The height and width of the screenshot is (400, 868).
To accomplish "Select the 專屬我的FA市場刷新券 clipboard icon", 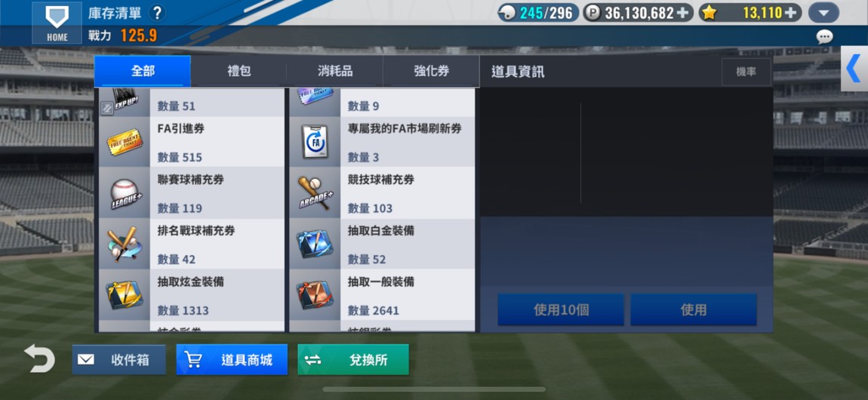I will 315,142.
